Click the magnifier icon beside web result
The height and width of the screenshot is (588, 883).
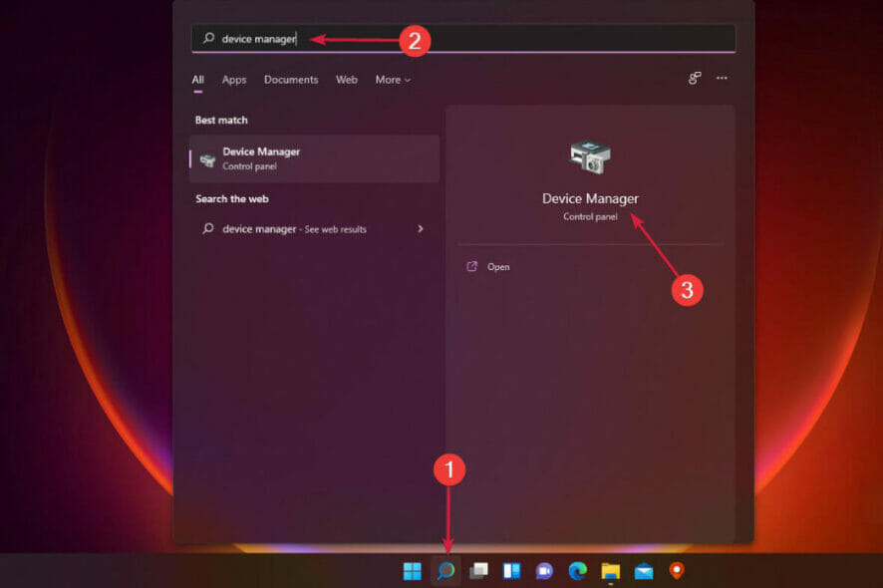coord(208,228)
